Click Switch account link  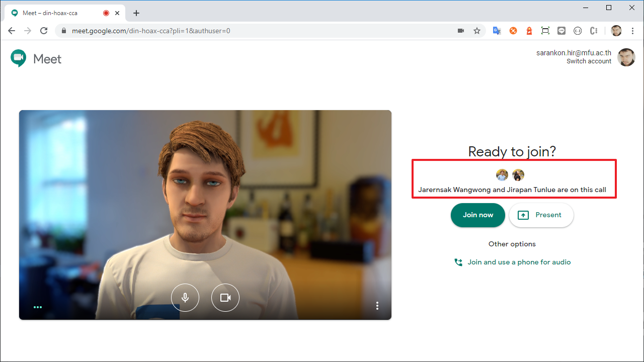pos(589,61)
